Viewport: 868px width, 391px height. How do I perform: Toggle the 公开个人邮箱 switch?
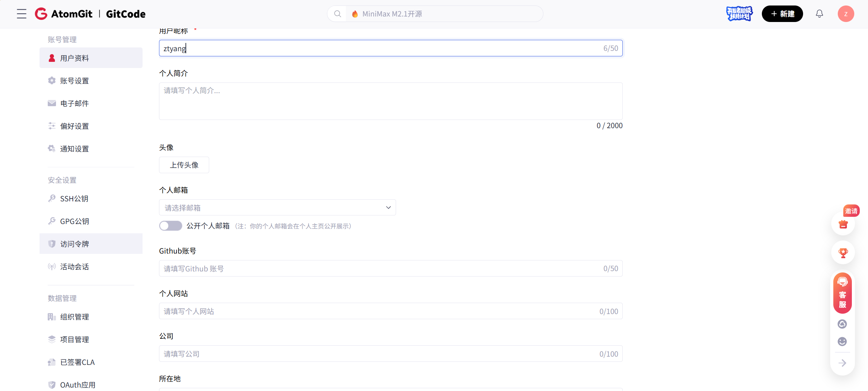[x=170, y=226]
